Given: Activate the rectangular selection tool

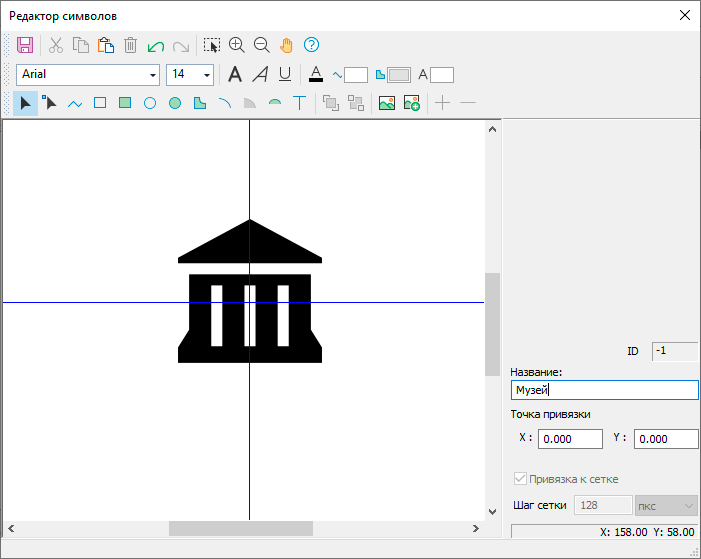Looking at the screenshot, I should pyautogui.click(x=212, y=45).
